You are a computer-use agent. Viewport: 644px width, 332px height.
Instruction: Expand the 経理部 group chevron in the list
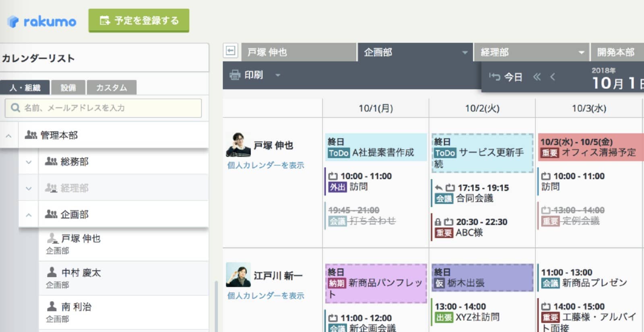29,188
